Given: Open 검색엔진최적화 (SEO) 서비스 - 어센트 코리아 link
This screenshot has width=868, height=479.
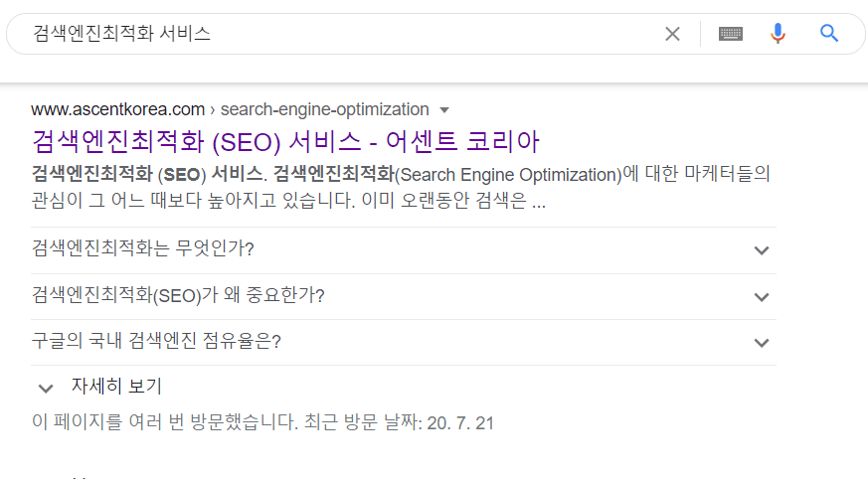Looking at the screenshot, I should 285,141.
